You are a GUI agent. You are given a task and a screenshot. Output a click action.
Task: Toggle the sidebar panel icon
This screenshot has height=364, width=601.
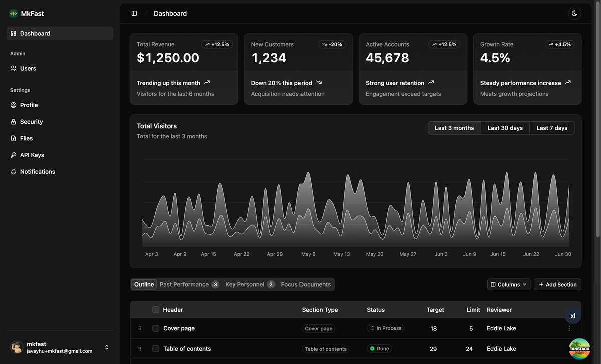coord(134,13)
